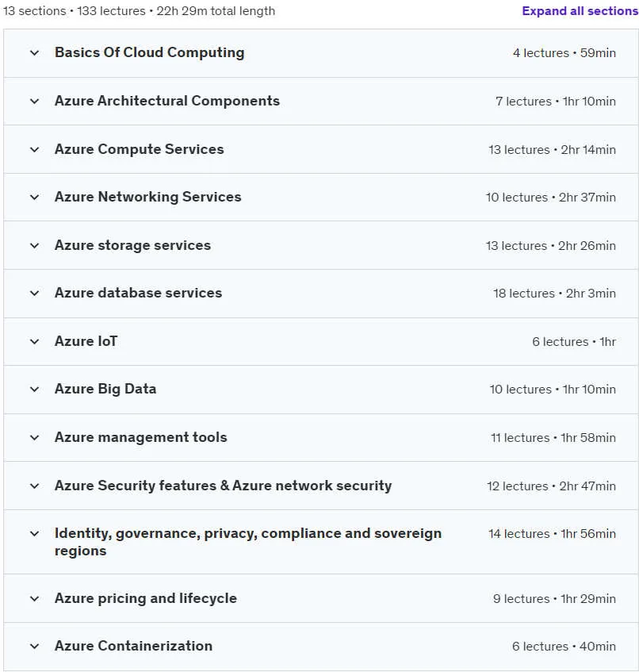The width and height of the screenshot is (639, 672).
Task: Click '14 lectures • 1hr 56min' text
Action: [553, 534]
